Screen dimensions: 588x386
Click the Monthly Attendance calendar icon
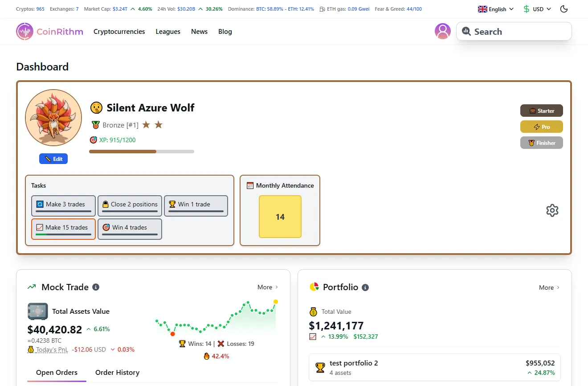pyautogui.click(x=249, y=185)
